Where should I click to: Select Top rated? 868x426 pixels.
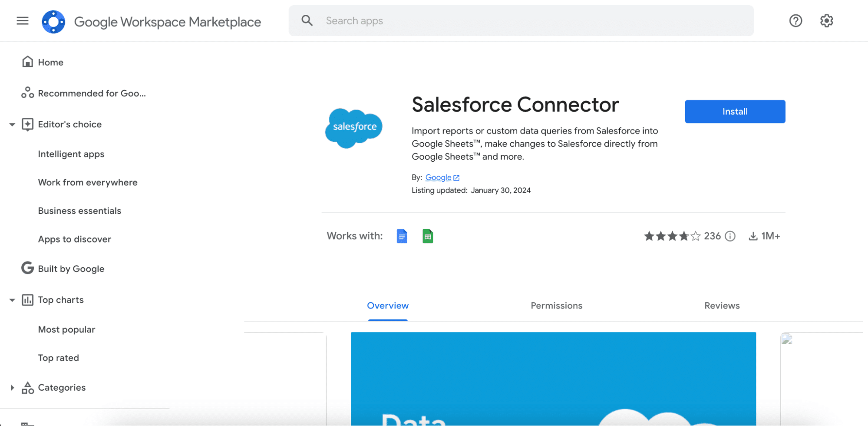tap(59, 358)
